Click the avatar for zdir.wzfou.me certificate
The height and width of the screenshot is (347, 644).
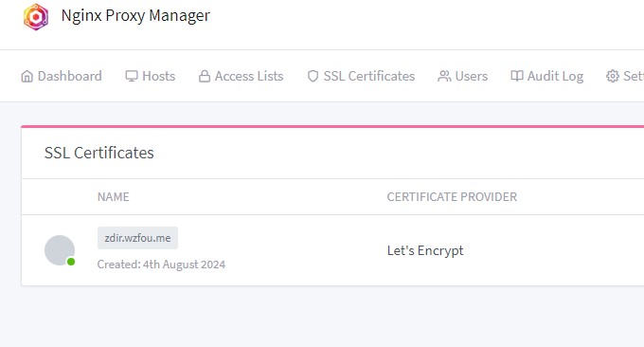pyautogui.click(x=60, y=250)
